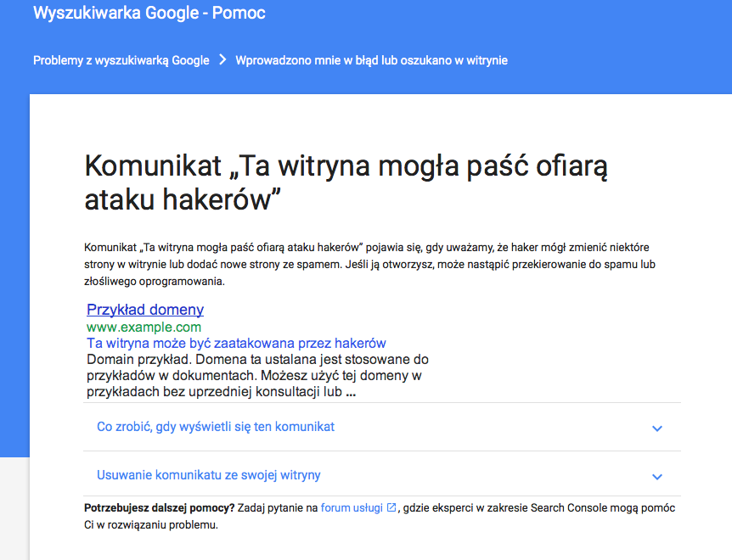Go to Problemy z wyszukiwarką Google breadcrumb
The image size is (732, 560).
[x=121, y=60]
